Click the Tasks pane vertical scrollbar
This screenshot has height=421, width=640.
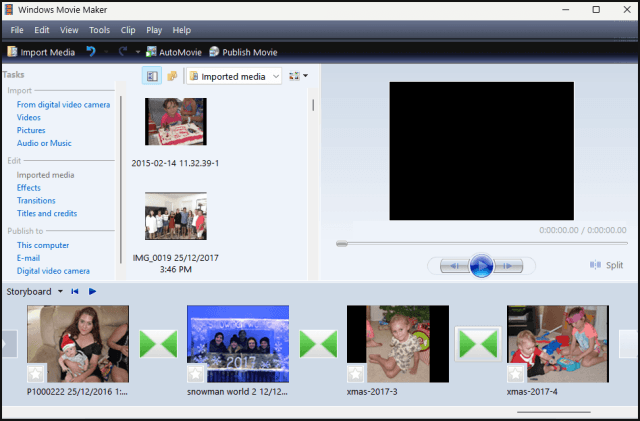(x=121, y=180)
